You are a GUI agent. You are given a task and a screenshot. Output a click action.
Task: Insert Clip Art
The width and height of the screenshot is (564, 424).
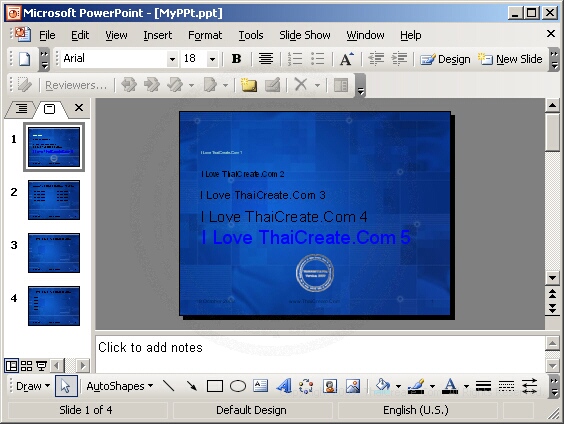pos(329,386)
